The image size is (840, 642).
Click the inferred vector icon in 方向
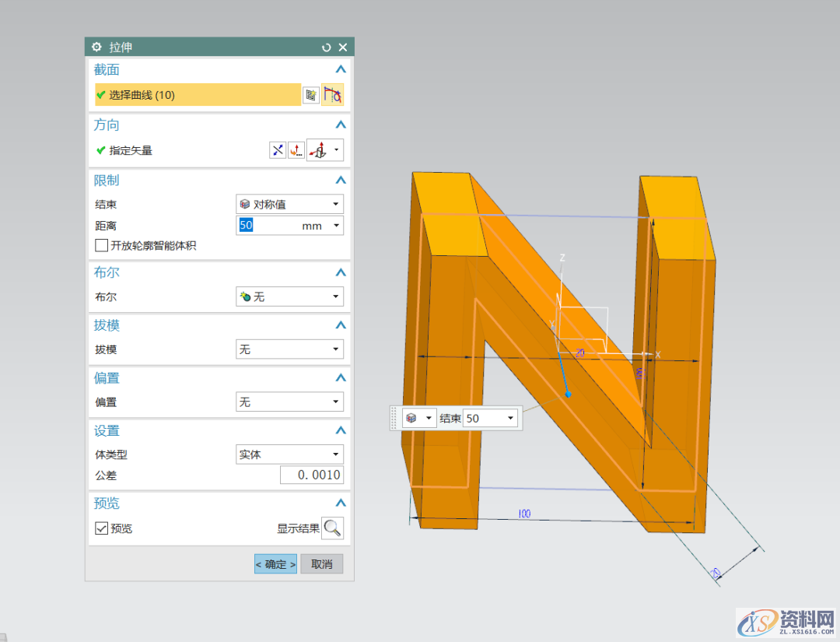(318, 150)
